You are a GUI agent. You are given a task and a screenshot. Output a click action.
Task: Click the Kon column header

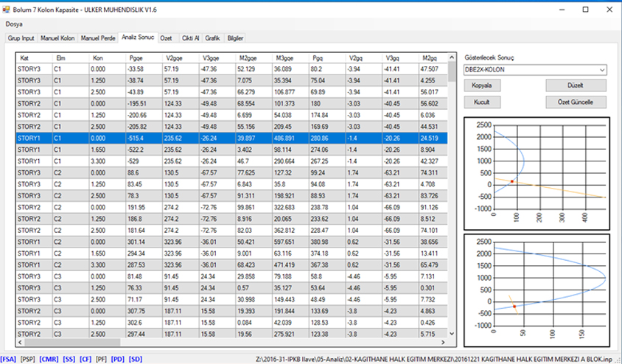tap(107, 58)
